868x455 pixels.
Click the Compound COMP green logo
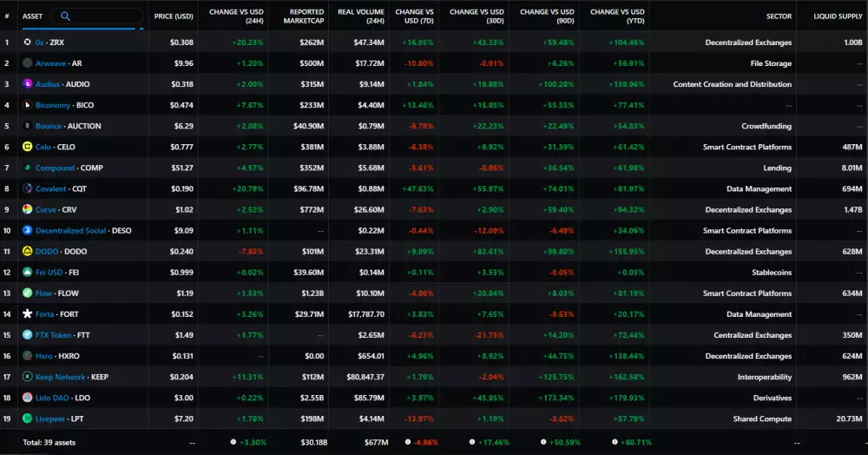pos(27,168)
